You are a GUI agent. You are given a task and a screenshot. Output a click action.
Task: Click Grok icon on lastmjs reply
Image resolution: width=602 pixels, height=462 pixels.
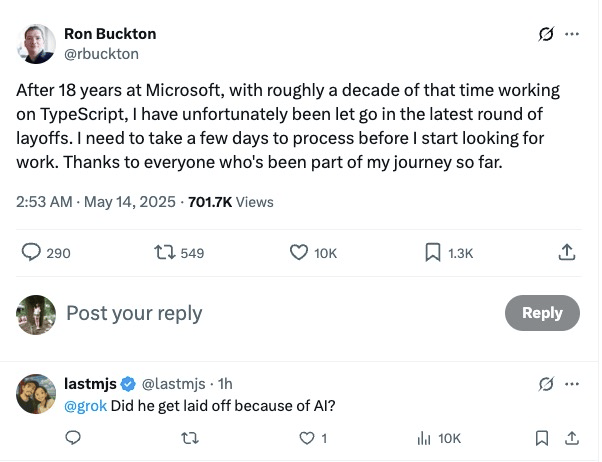[546, 384]
